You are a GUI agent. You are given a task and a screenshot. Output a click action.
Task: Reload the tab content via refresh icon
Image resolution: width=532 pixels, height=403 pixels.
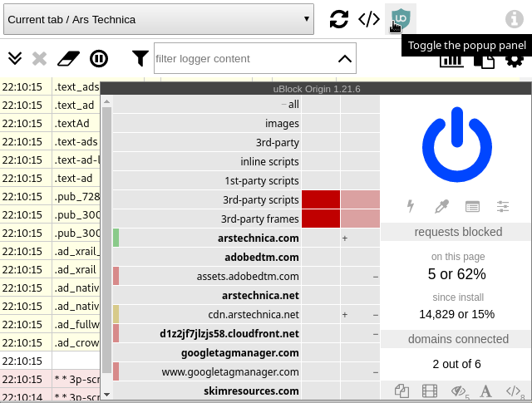(339, 19)
